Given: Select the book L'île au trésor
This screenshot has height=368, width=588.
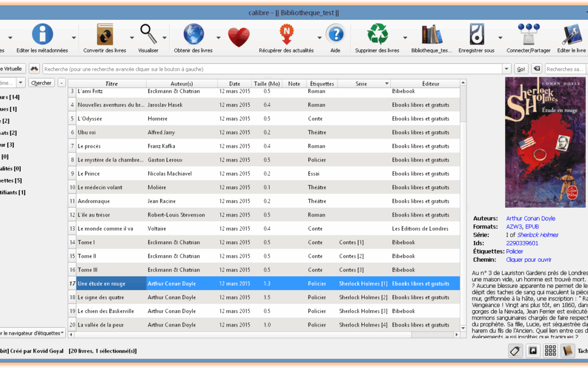Looking at the screenshot, I should point(264,215).
